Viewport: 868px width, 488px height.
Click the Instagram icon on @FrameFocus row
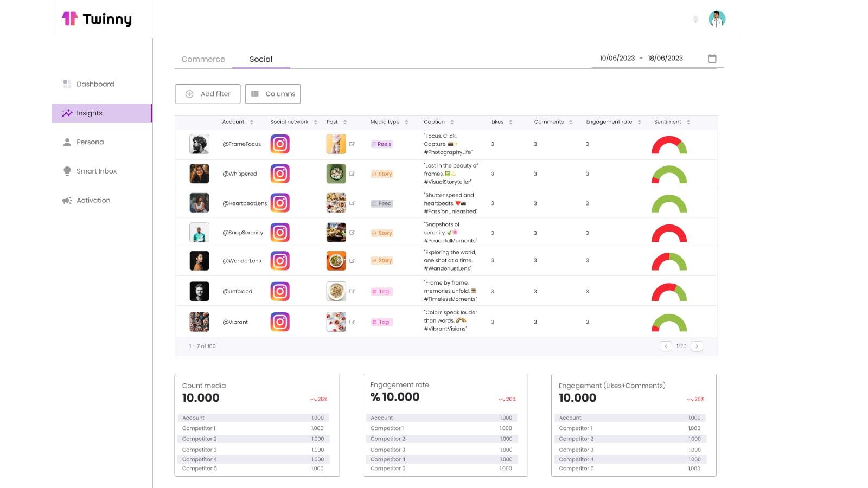pyautogui.click(x=280, y=144)
